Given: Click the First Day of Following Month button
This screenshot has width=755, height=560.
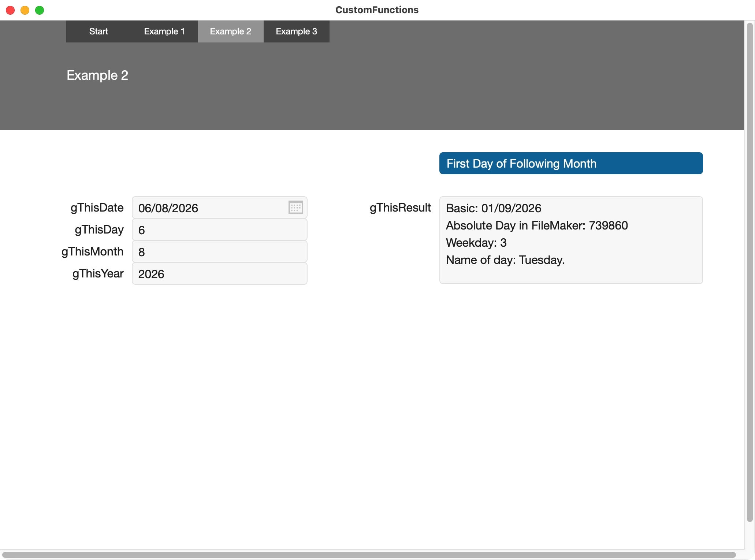Looking at the screenshot, I should (571, 163).
